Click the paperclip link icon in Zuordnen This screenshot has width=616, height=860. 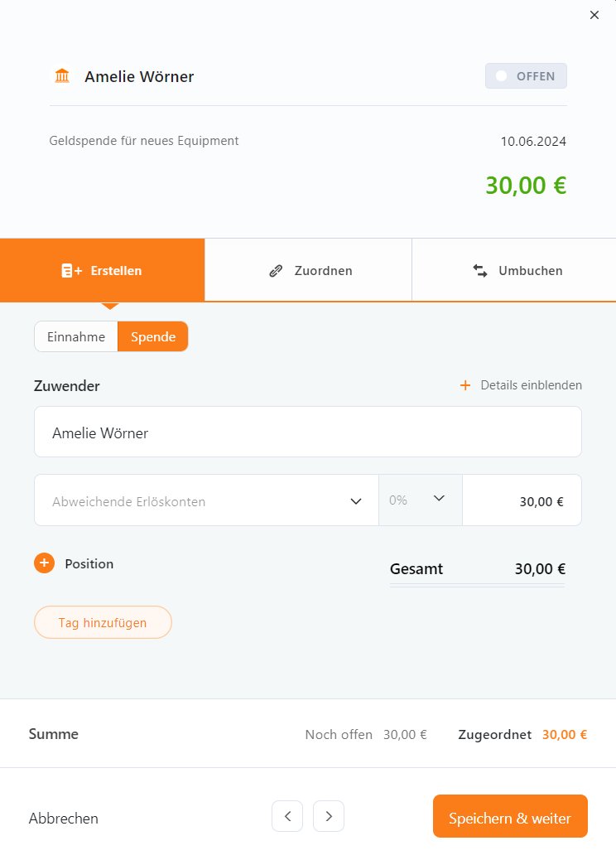276,271
